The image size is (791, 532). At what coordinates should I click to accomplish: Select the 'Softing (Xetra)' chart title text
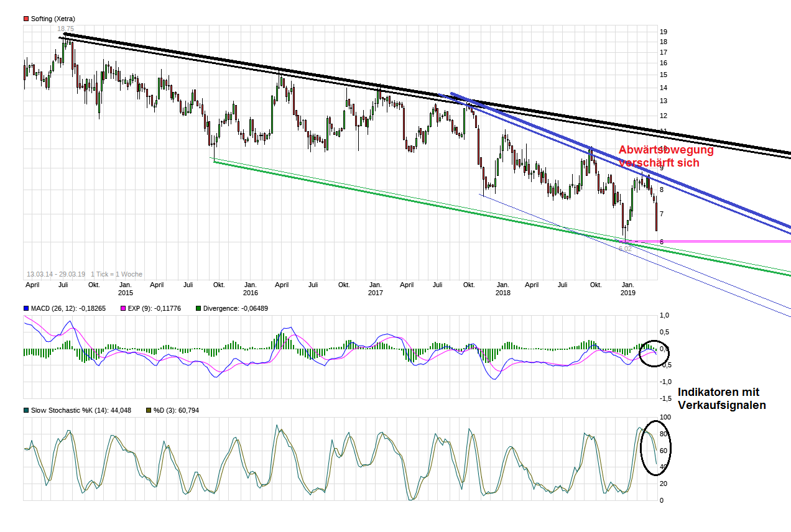[x=53, y=19]
